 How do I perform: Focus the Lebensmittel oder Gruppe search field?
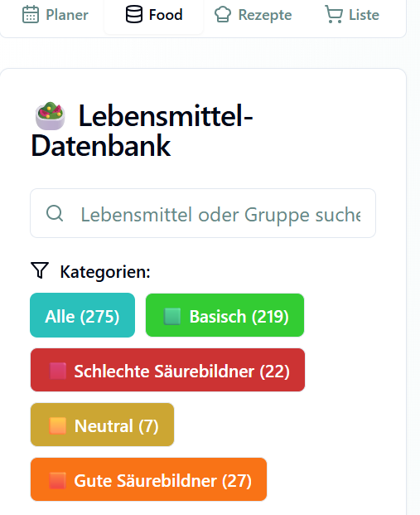coord(203,213)
